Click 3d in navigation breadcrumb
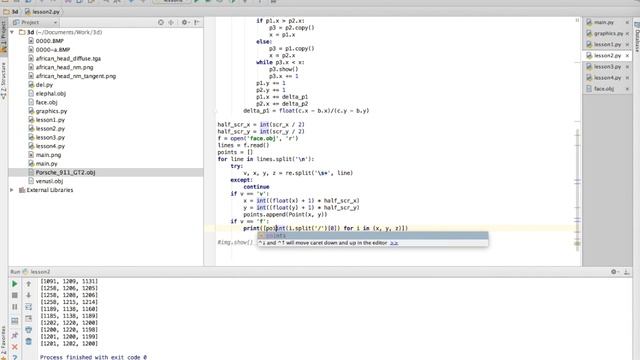 (x=11, y=12)
